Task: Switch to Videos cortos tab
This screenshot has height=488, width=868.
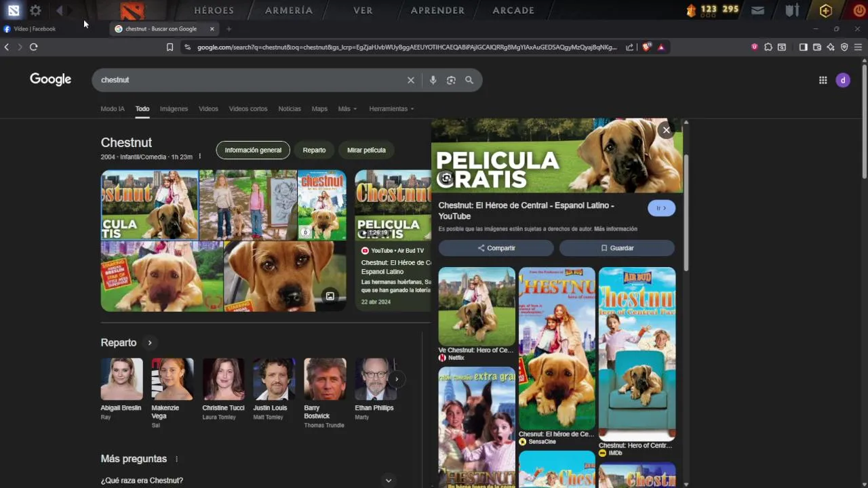Action: pos(248,108)
